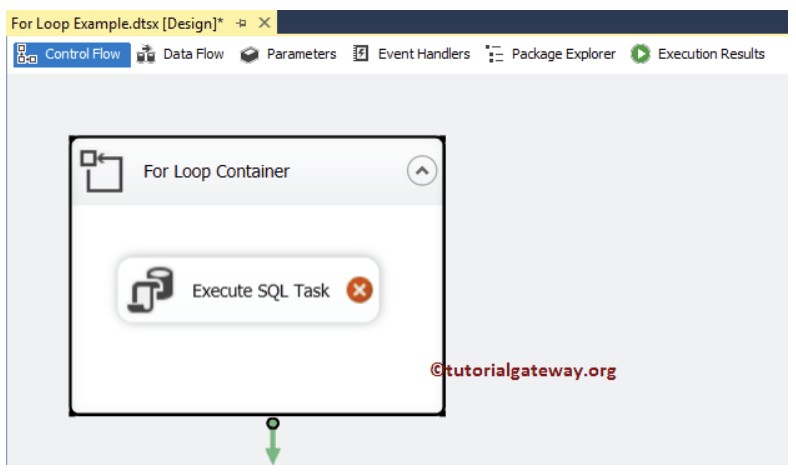The height and width of the screenshot is (473, 796).
Task: Pin the For Loop Example.dtsx tab
Action: [x=242, y=23]
